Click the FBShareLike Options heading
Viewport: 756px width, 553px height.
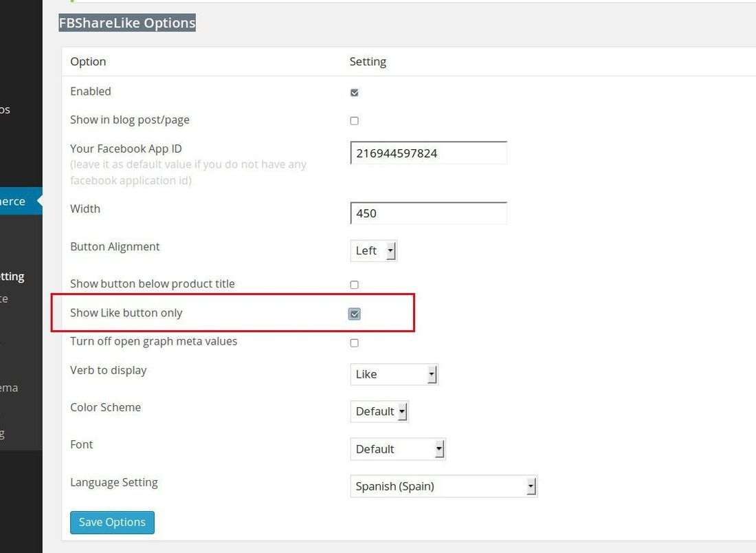pyautogui.click(x=127, y=23)
